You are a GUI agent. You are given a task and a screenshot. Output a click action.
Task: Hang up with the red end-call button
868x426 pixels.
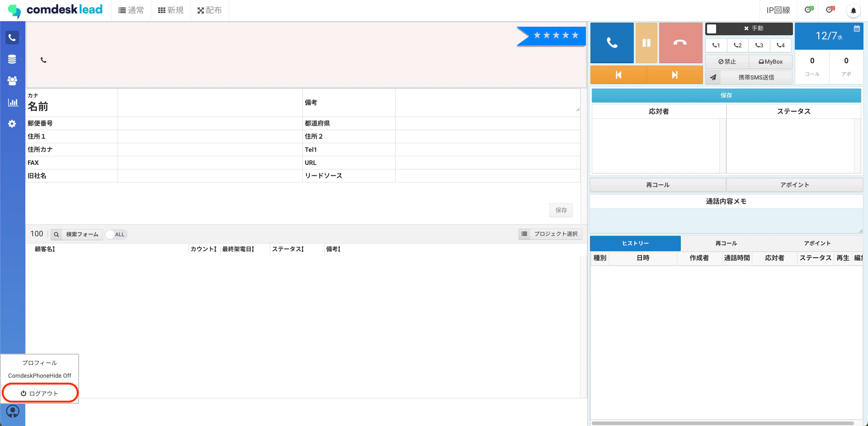point(680,43)
